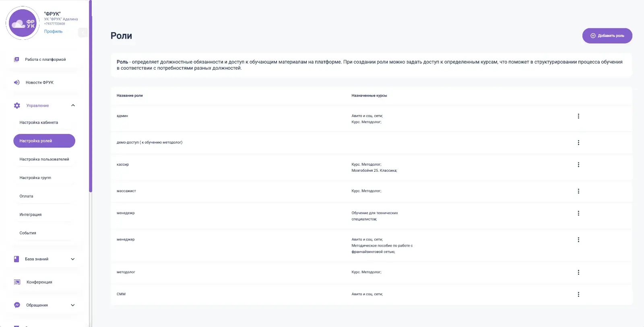
Task: Click the Добавить роль button
Action: click(607, 36)
